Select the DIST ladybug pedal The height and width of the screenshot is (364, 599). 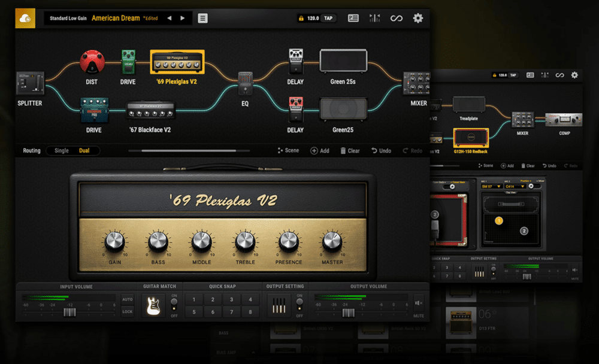92,62
